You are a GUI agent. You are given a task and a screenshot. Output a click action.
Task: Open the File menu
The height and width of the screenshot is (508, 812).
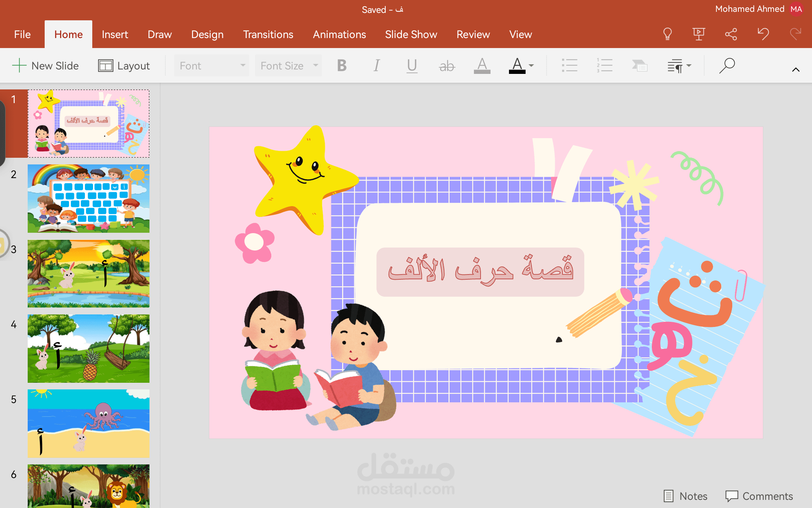pos(22,34)
